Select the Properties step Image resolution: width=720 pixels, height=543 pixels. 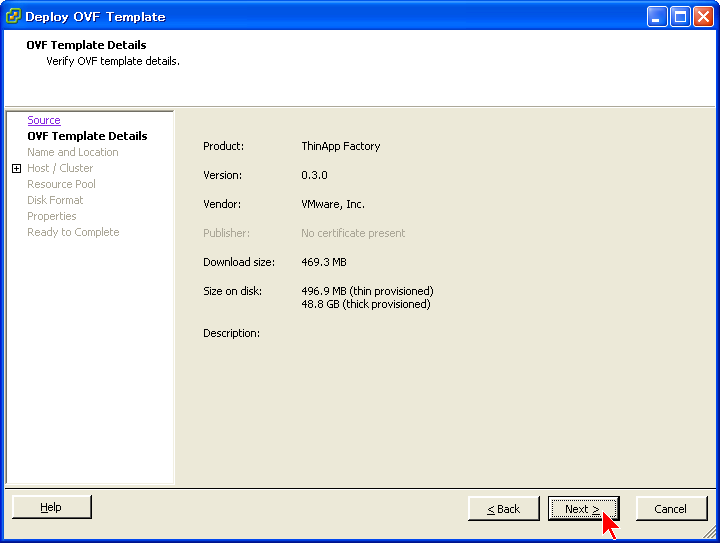click(51, 216)
